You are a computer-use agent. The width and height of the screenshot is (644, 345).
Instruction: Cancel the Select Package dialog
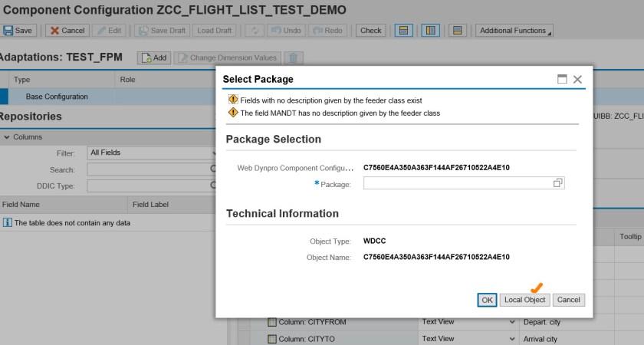point(568,300)
